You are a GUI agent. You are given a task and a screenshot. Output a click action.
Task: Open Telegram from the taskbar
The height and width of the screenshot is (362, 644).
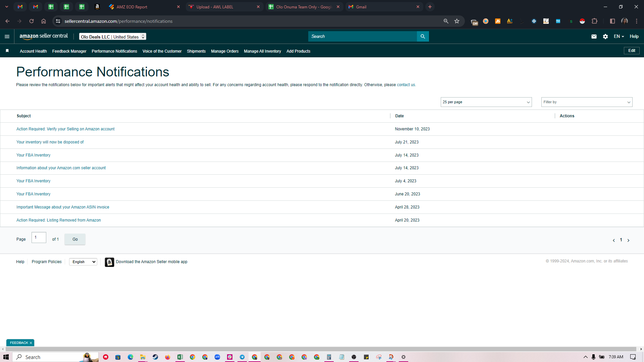[x=242, y=357]
